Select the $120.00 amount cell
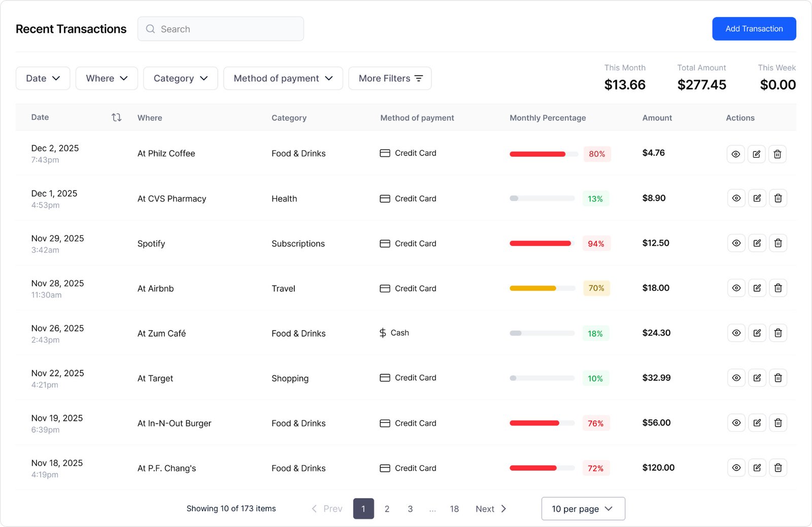This screenshot has height=527, width=812. point(658,468)
